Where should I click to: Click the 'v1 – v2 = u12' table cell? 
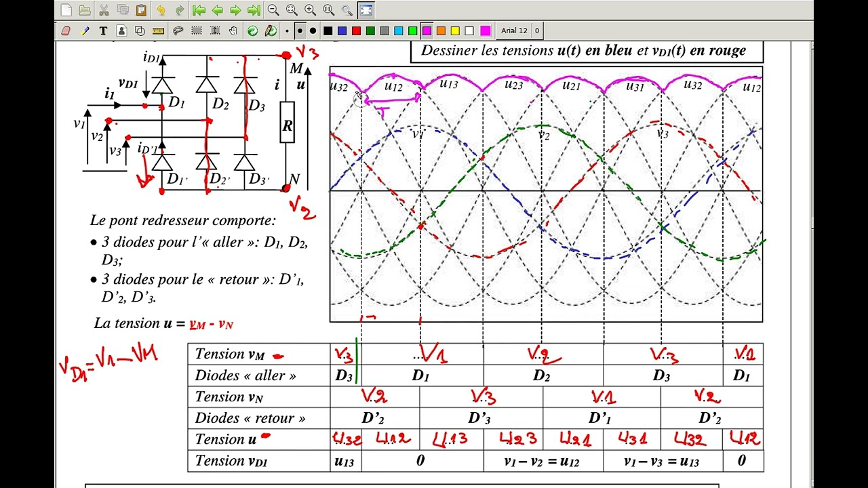[x=542, y=461]
